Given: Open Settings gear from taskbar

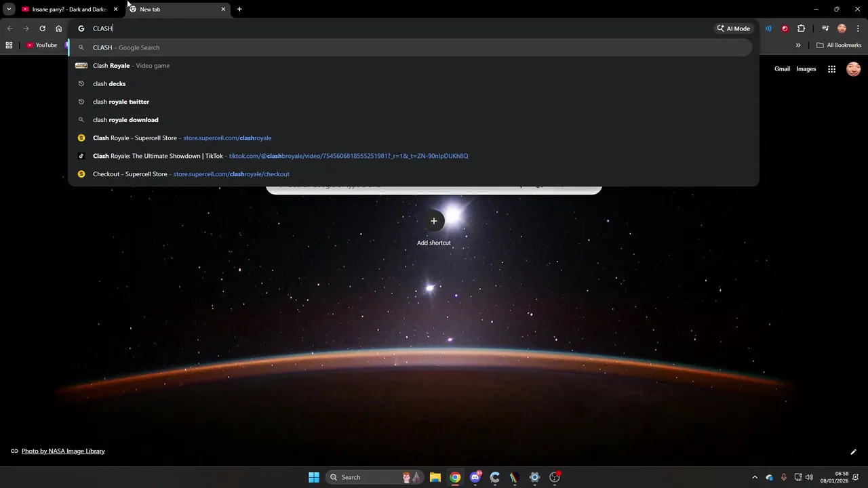Looking at the screenshot, I should pyautogui.click(x=534, y=477).
